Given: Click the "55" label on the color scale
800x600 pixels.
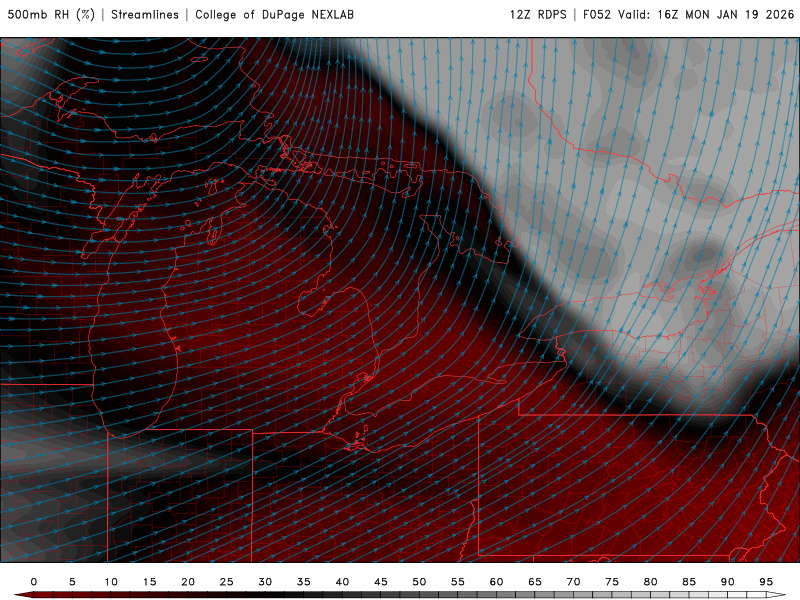Looking at the screenshot, I should 458,582.
